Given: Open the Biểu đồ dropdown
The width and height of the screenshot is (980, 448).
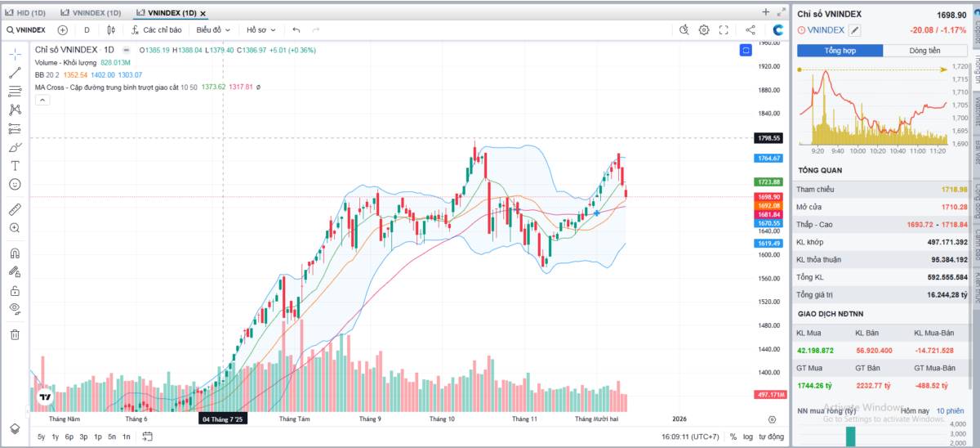Looking at the screenshot, I should click(214, 30).
